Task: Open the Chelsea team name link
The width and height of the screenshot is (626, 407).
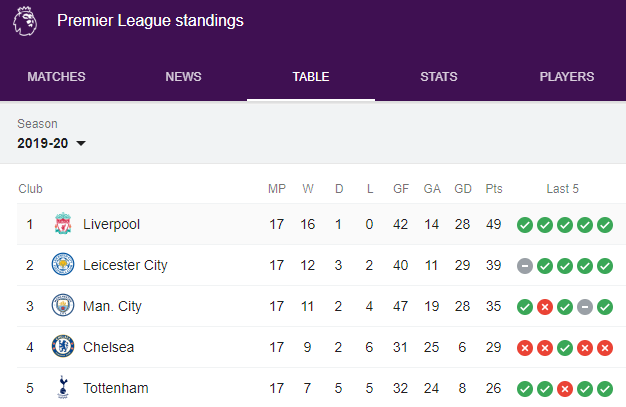Action: (108, 347)
